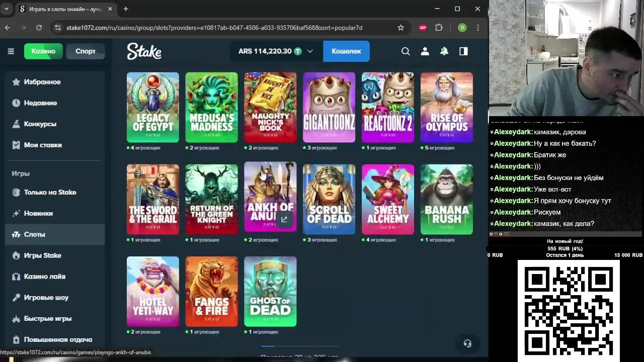This screenshot has height=362, width=644.
Task: Toggle the right side panel icon
Action: (463, 51)
